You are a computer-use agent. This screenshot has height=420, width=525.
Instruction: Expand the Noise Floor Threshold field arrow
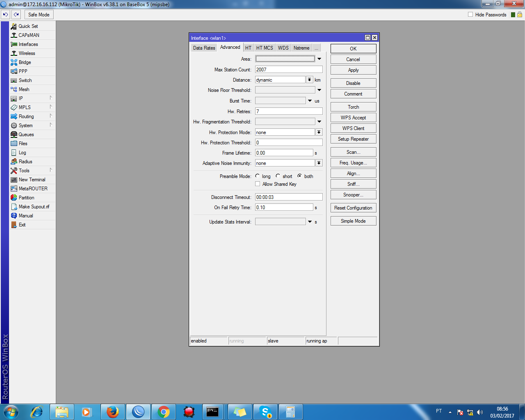click(319, 90)
